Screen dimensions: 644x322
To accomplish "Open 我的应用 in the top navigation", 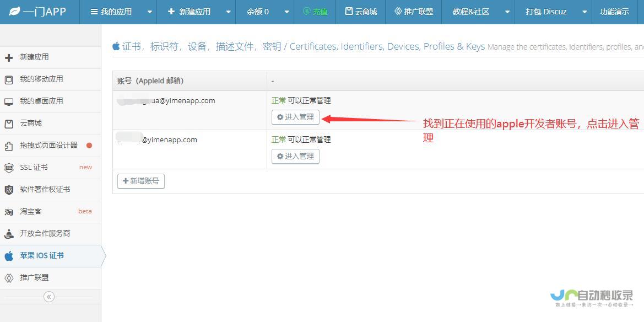I will pos(116,12).
